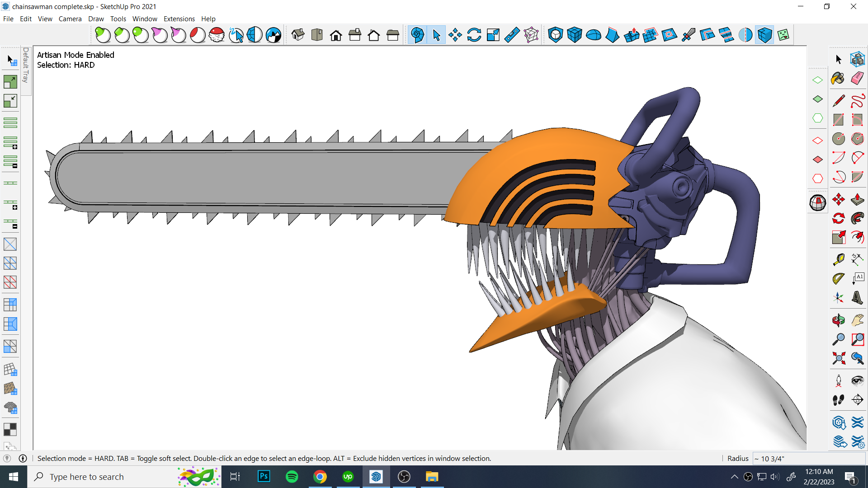Click the blue level make-planar tool
Image resolution: width=868 pixels, height=488 pixels.
point(512,35)
